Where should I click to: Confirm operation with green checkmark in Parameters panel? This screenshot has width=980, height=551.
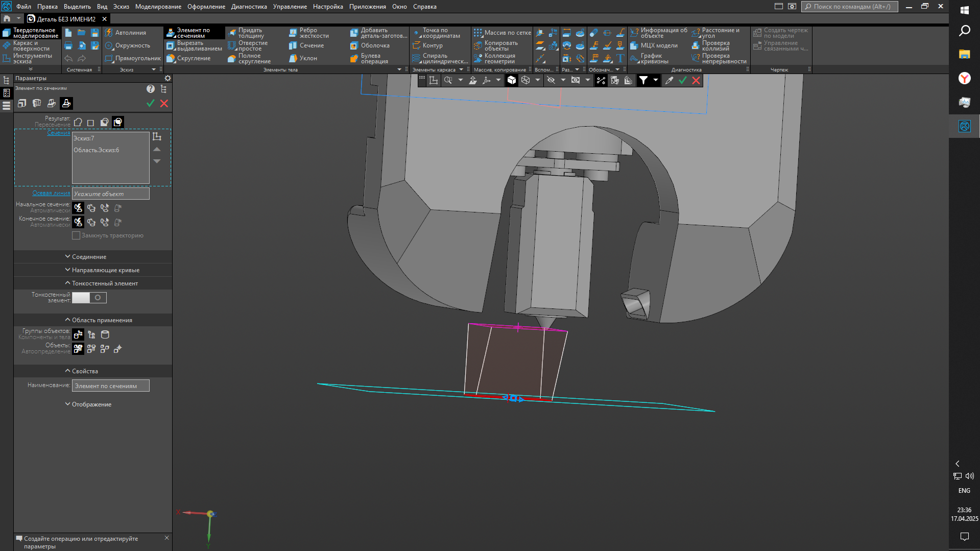tap(151, 104)
